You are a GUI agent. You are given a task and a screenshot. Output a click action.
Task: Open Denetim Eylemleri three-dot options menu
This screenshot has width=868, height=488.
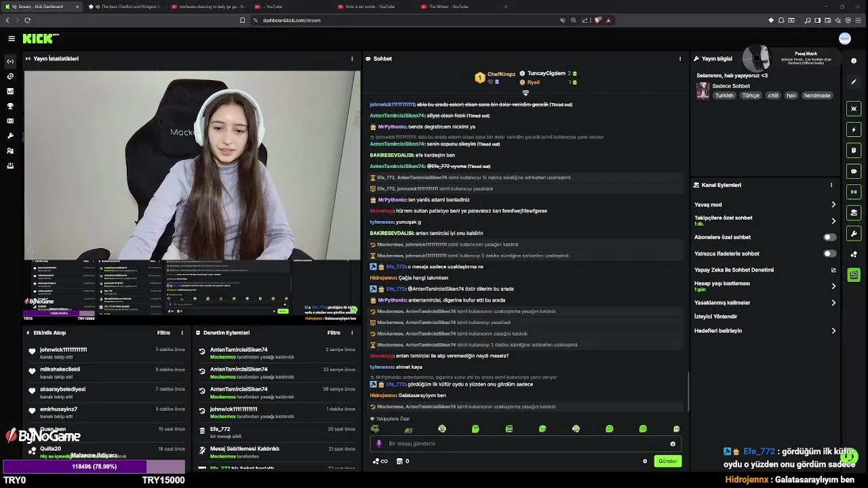tap(352, 333)
